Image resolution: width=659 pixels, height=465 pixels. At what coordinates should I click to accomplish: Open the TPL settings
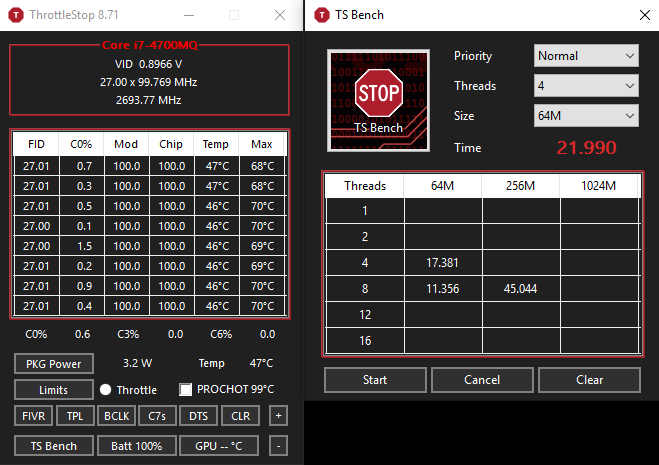[75, 416]
